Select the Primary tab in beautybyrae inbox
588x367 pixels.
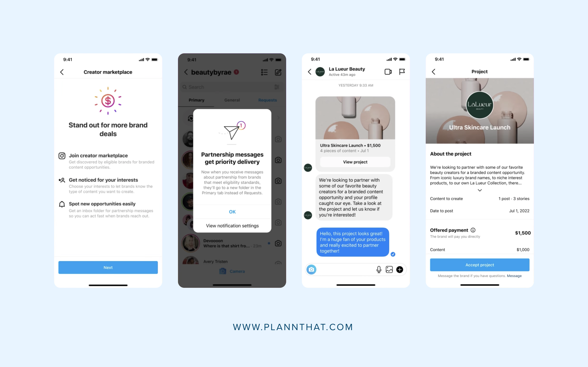tap(197, 101)
